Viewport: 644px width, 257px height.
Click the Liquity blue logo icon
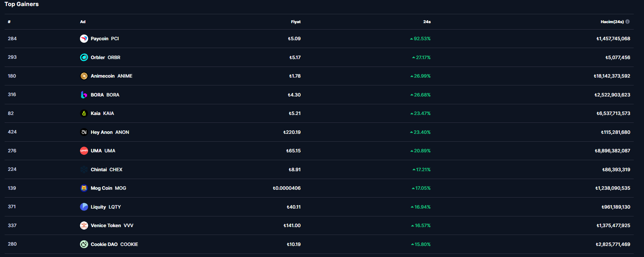[x=84, y=207]
